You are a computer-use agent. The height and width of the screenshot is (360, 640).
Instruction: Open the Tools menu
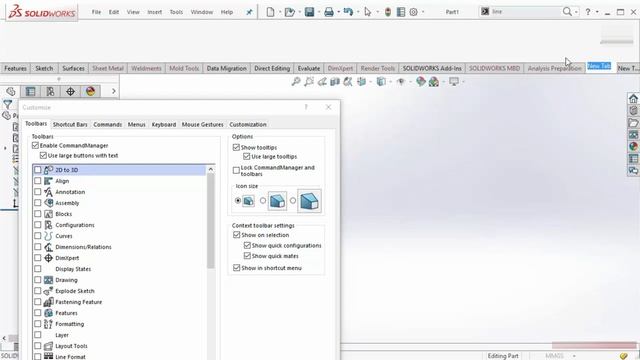tap(176, 12)
